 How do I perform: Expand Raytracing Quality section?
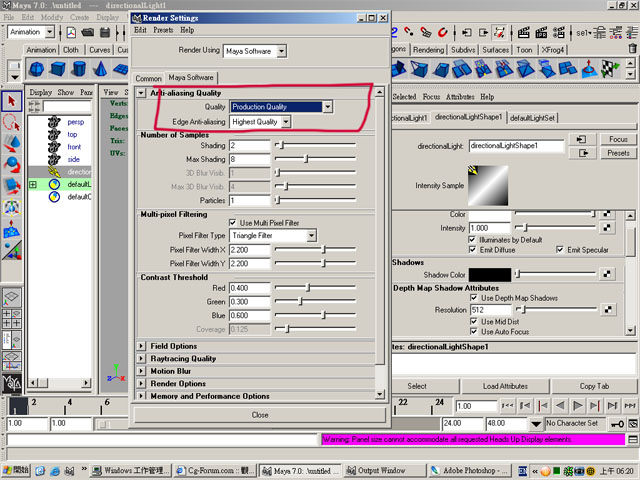[x=141, y=359]
